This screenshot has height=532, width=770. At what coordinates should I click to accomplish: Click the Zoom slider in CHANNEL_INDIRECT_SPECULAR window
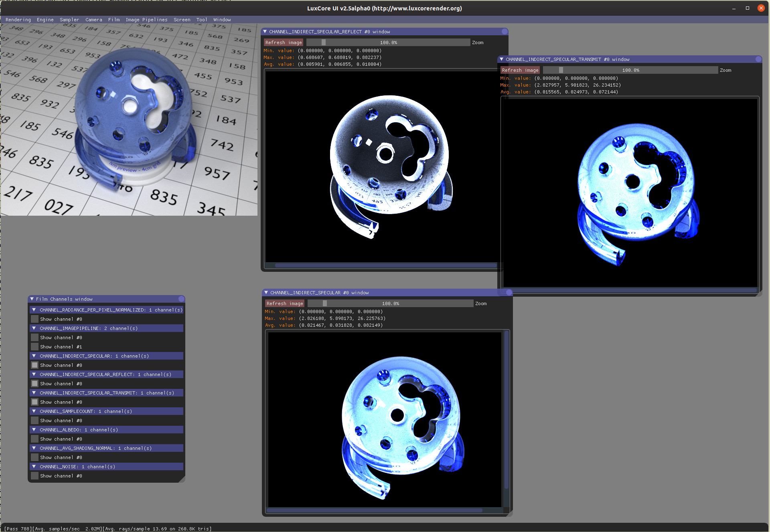pyautogui.click(x=390, y=303)
